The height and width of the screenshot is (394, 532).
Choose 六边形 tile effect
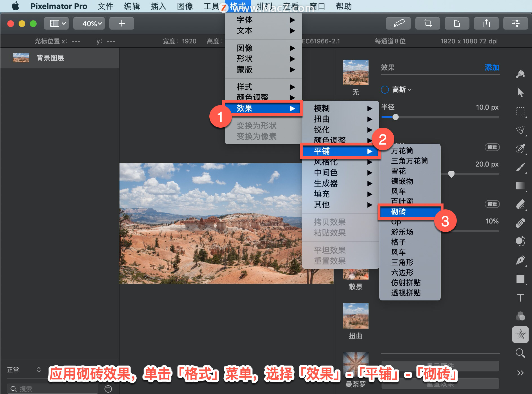tap(410, 273)
